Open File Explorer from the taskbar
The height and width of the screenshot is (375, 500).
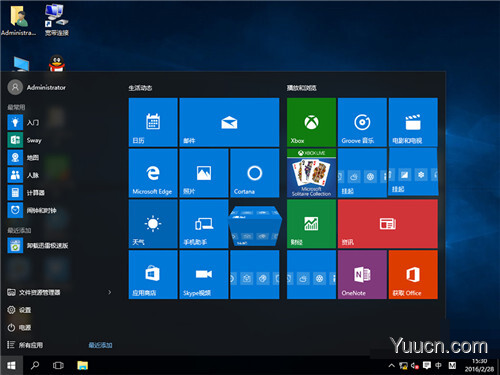click(x=82, y=366)
